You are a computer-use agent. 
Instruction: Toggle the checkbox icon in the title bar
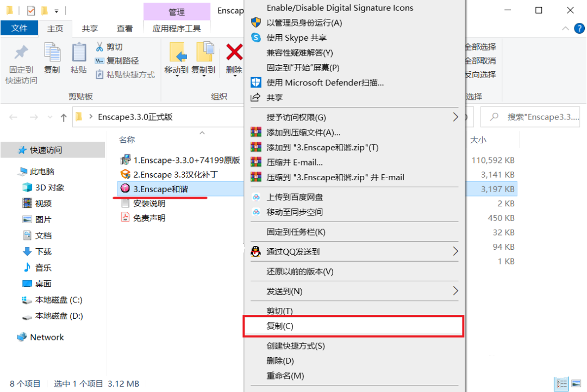pyautogui.click(x=31, y=10)
